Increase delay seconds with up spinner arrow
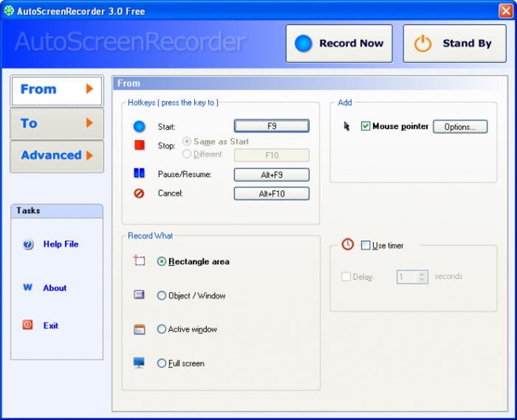 click(421, 274)
